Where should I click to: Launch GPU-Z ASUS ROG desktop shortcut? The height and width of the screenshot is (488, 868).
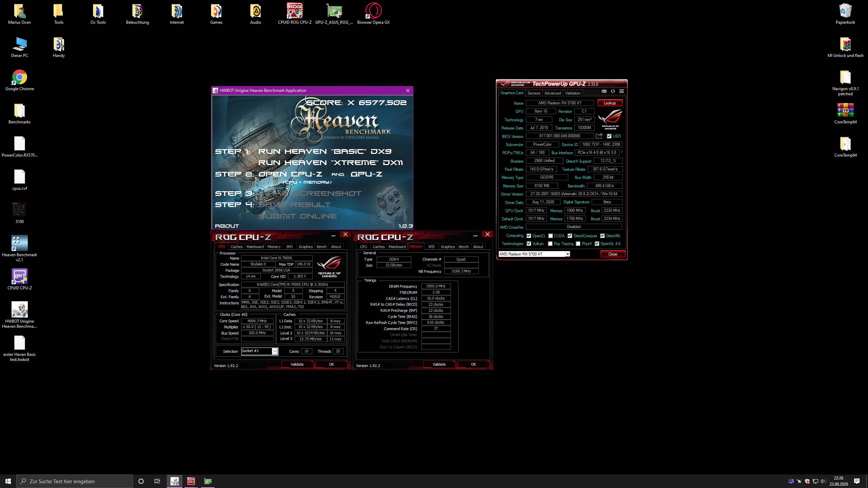coord(334,11)
